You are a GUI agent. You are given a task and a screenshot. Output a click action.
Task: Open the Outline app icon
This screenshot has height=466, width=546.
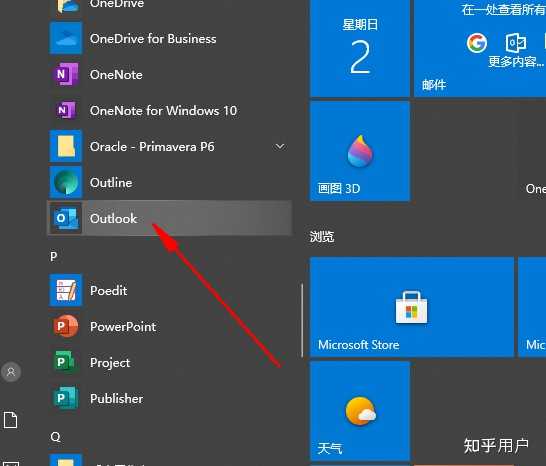65,182
